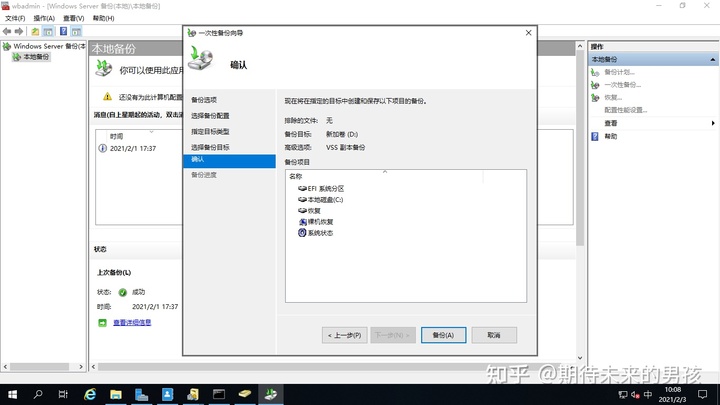The width and height of the screenshot is (720, 405).
Task: Click the Windows Server Backup taskbar icon
Action: (x=271, y=394)
